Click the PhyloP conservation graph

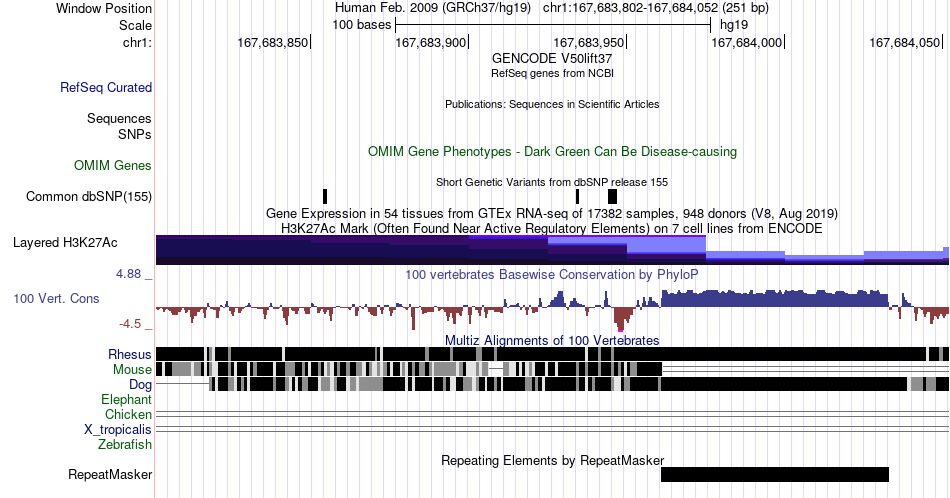552,309
